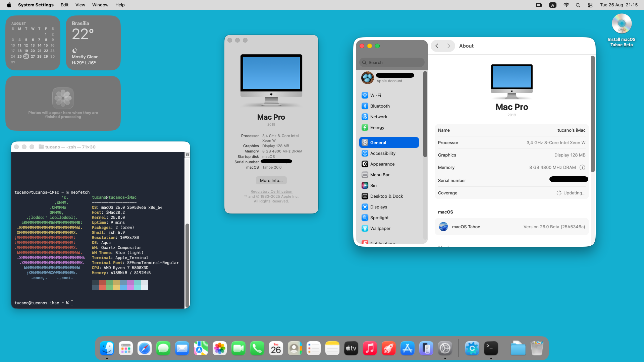Viewport: 644px width, 362px height.
Task: Click the Settings search field
Action: 392,62
